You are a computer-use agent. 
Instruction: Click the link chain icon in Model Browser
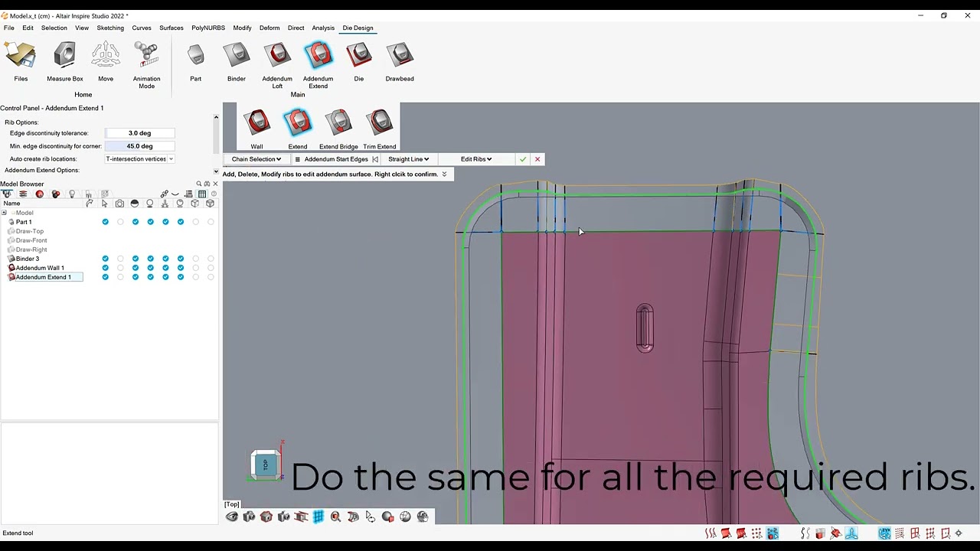[x=164, y=194]
